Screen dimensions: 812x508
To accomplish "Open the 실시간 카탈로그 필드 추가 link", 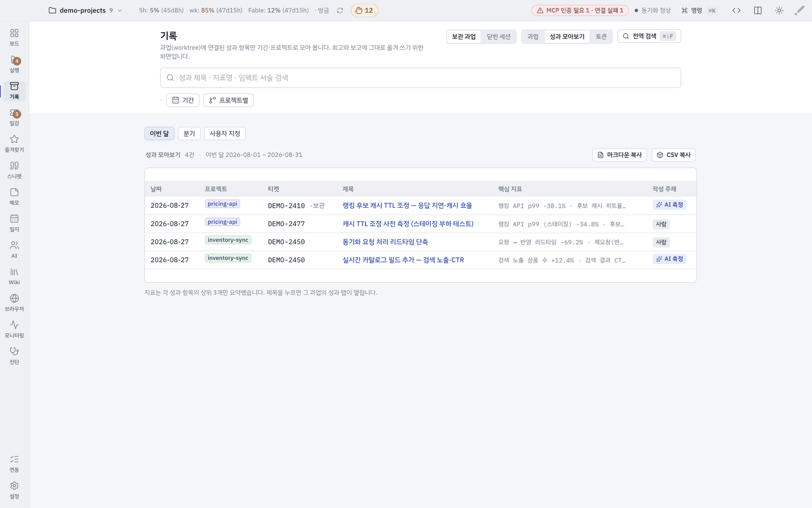I will point(403,260).
